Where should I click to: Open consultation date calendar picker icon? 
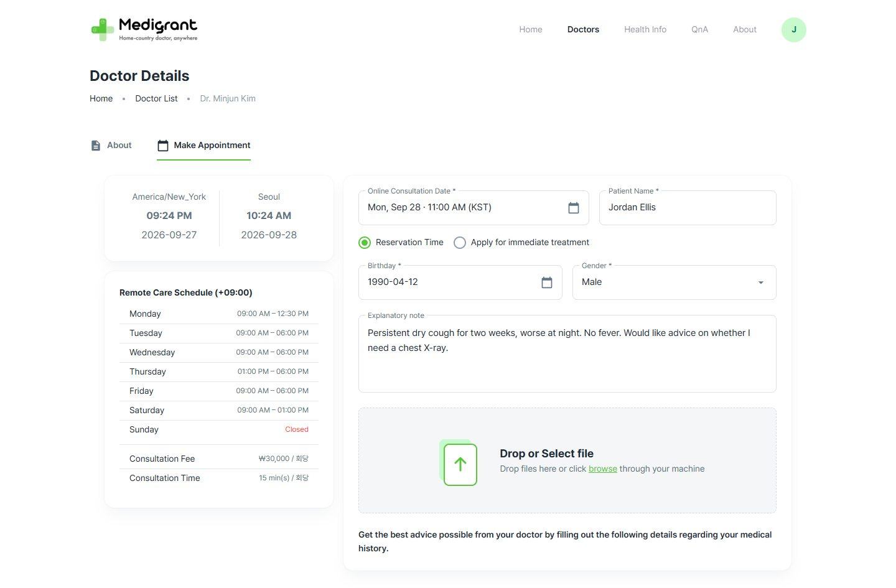coord(574,208)
